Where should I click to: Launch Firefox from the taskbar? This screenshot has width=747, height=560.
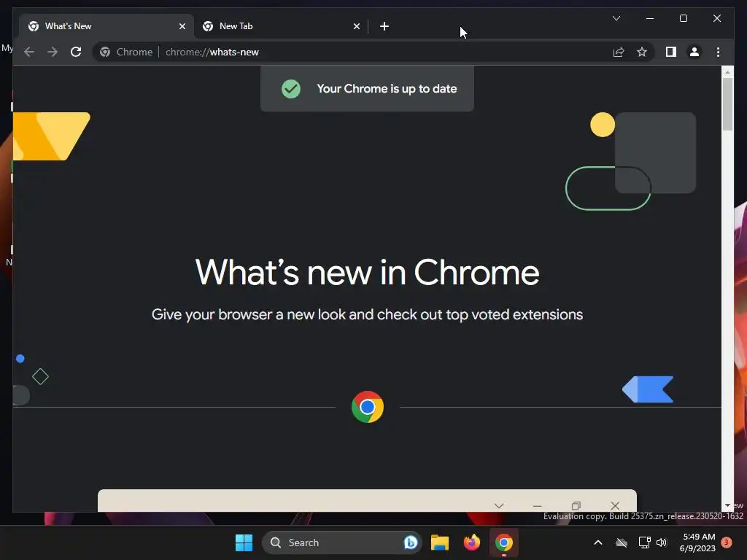pyautogui.click(x=472, y=542)
